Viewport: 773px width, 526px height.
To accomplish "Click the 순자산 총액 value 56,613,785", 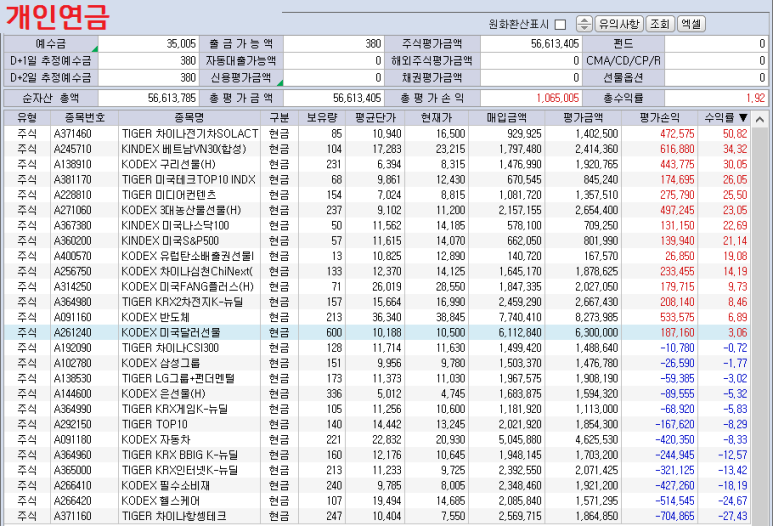I will pos(172,98).
